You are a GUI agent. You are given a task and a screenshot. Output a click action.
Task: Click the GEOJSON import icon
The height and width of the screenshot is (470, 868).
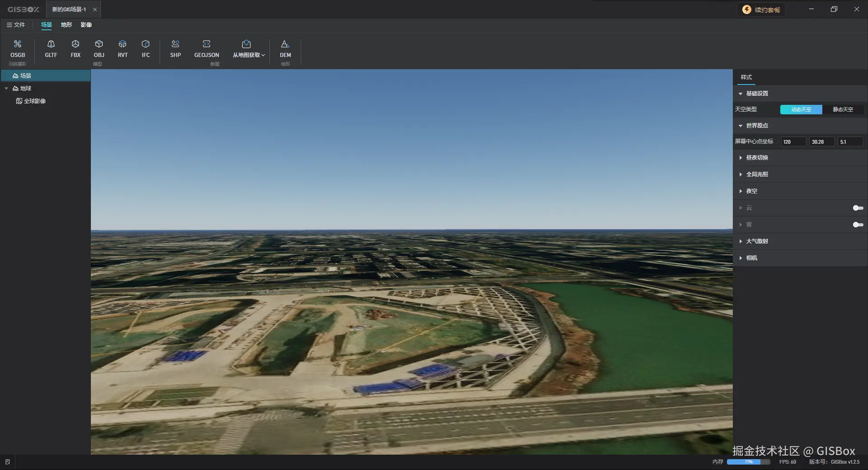point(207,44)
